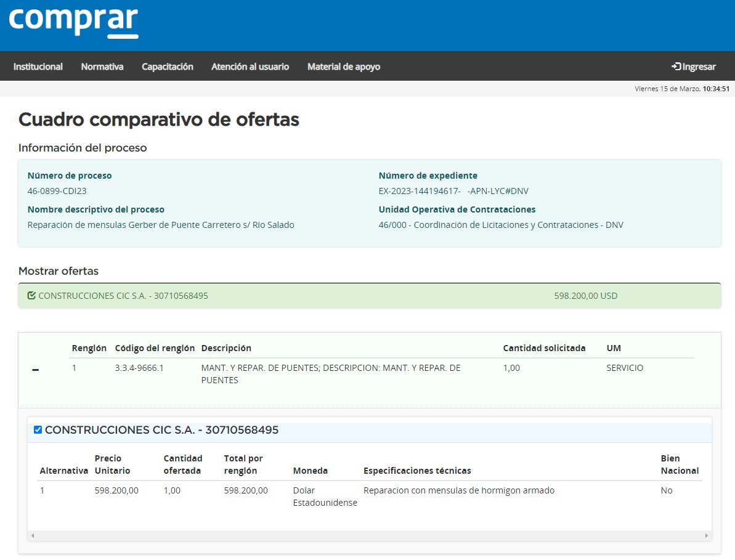Click the Ingresar login button

[x=693, y=67]
